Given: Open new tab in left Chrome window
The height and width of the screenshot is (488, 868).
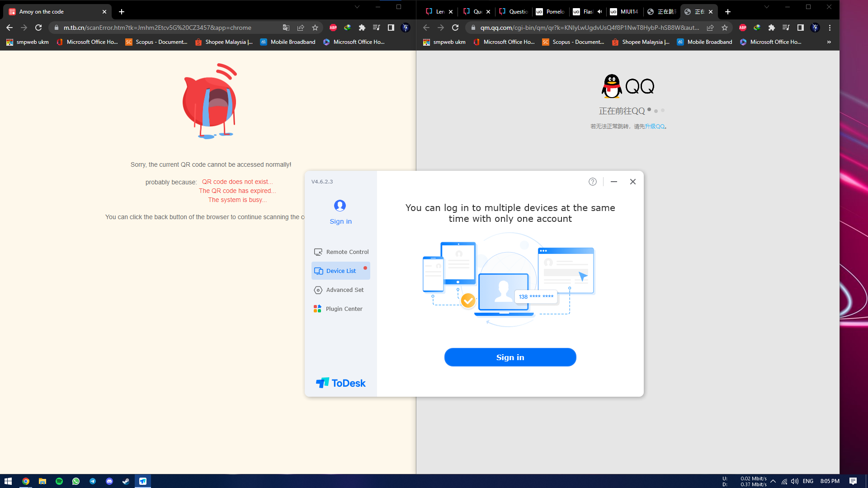Looking at the screenshot, I should point(122,12).
